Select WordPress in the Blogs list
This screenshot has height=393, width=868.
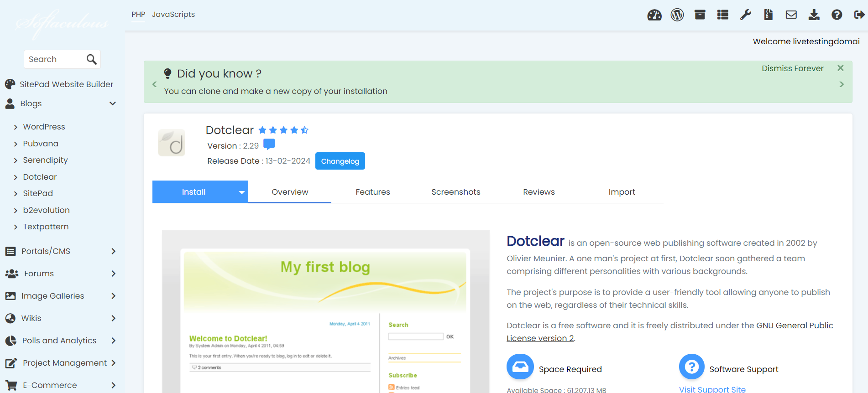pyautogui.click(x=44, y=127)
